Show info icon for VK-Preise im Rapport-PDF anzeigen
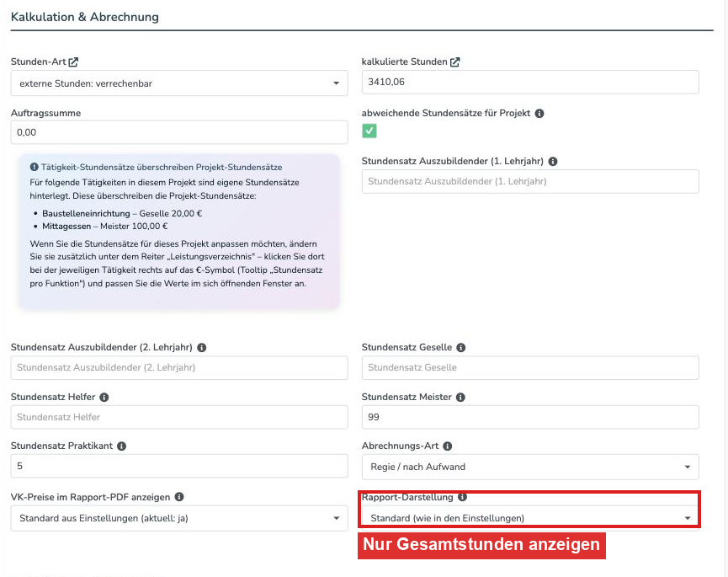 (x=178, y=497)
